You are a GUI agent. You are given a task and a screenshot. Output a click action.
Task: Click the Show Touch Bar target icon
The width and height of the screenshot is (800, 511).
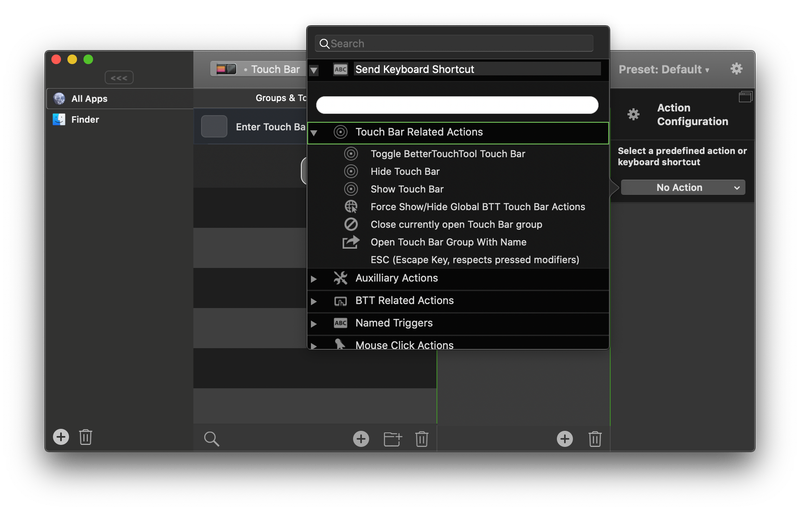pos(351,189)
